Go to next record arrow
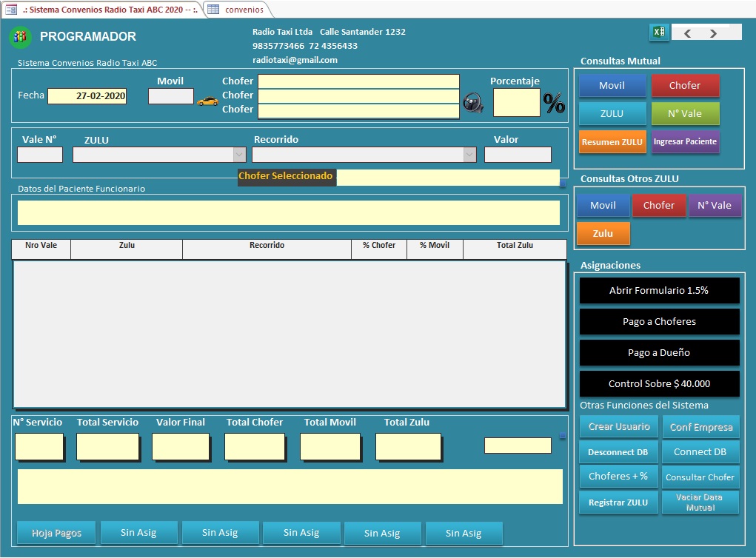 [713, 33]
